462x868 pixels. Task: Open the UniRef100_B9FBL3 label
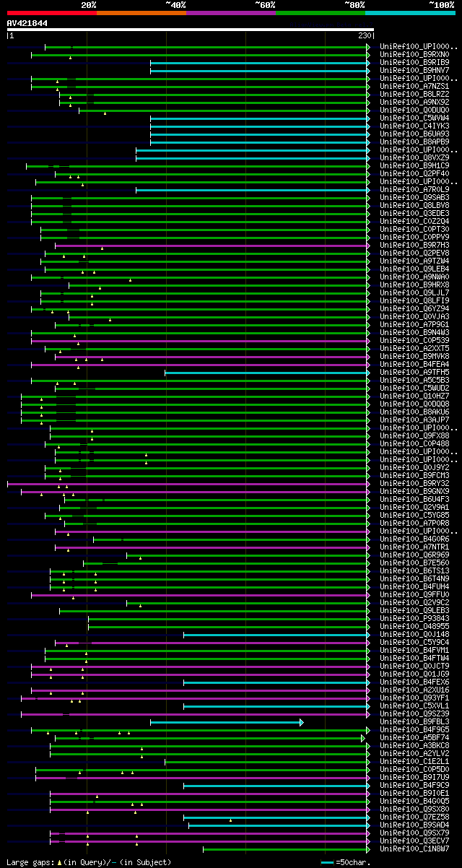[x=415, y=721]
